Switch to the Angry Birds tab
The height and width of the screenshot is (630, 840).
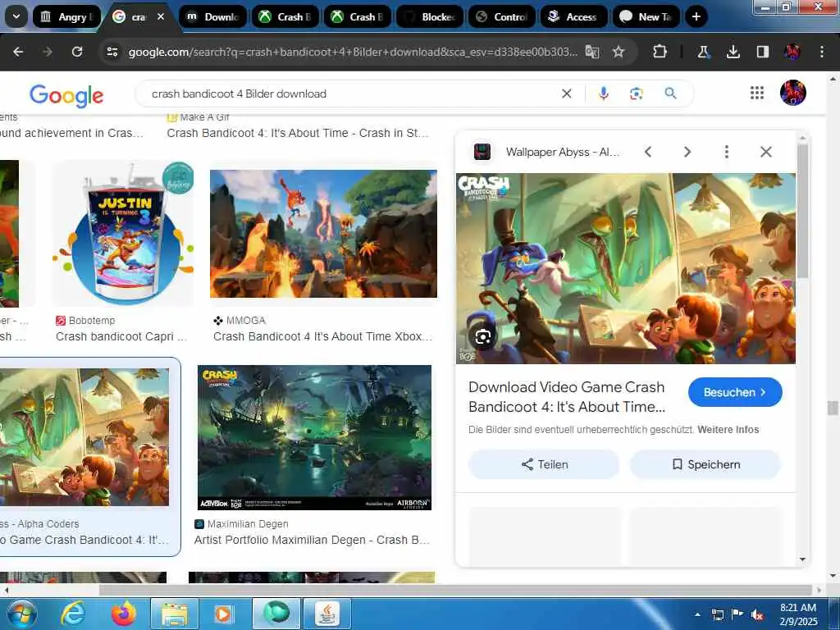[66, 16]
